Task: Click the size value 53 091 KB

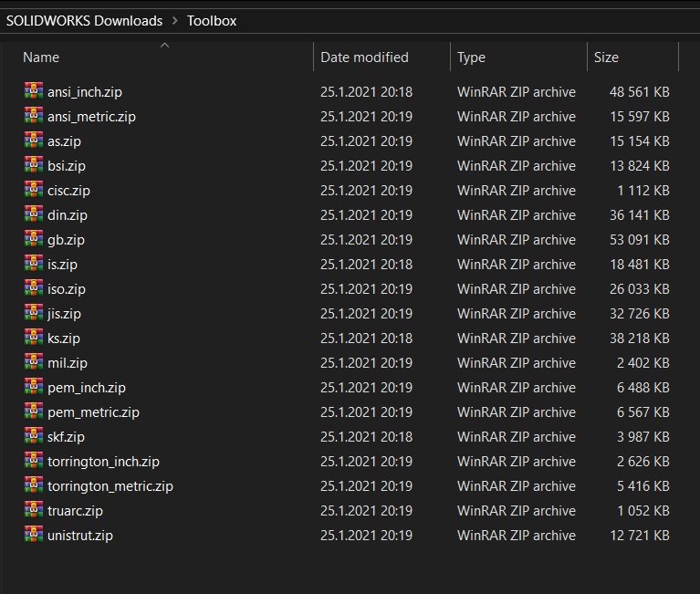Action: [x=639, y=240]
